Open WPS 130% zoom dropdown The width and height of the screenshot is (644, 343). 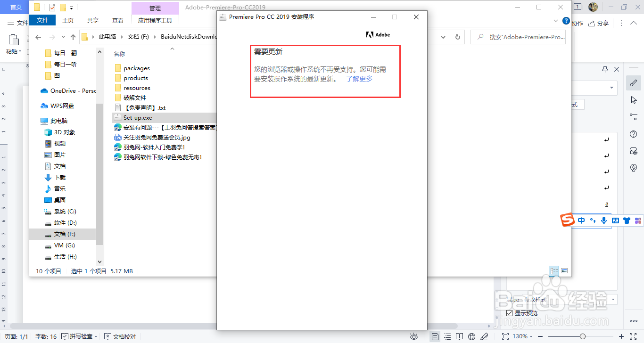(x=523, y=336)
